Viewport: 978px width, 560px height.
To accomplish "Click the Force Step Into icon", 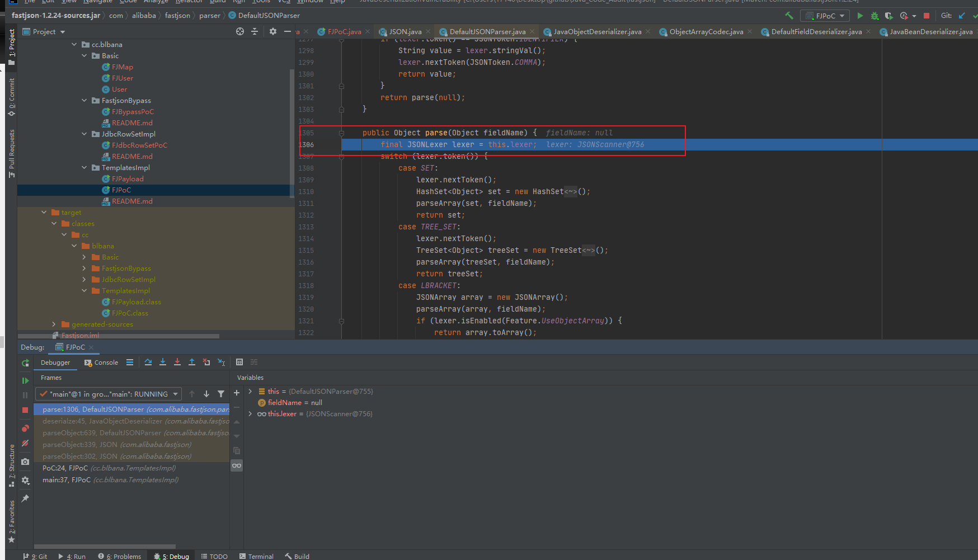I will pyautogui.click(x=177, y=362).
